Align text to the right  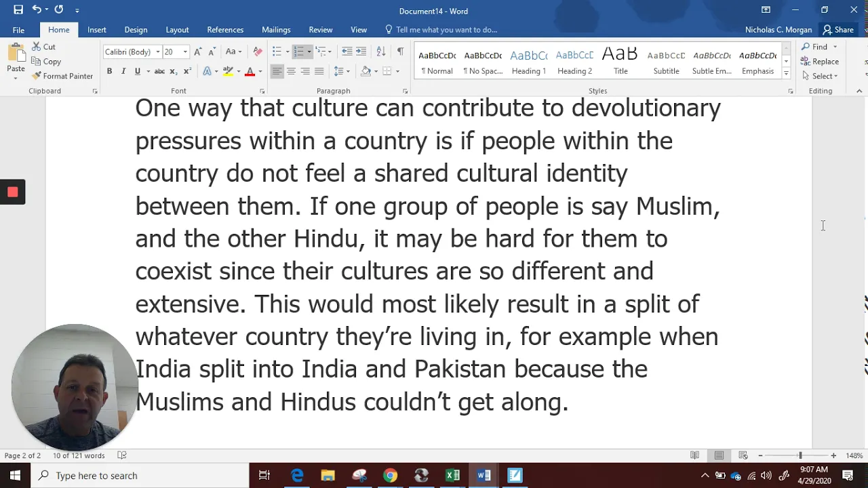tap(305, 71)
